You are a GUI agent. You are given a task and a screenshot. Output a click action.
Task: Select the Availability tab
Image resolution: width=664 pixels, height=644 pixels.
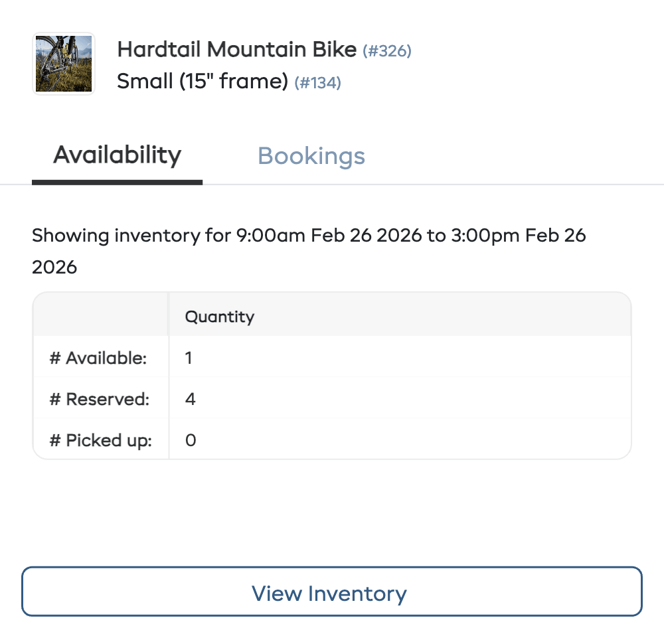(118, 155)
